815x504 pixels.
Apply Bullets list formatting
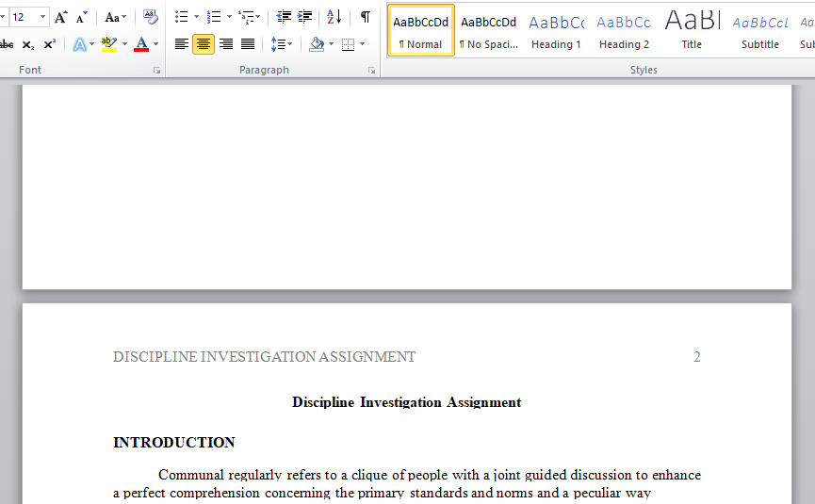point(182,17)
